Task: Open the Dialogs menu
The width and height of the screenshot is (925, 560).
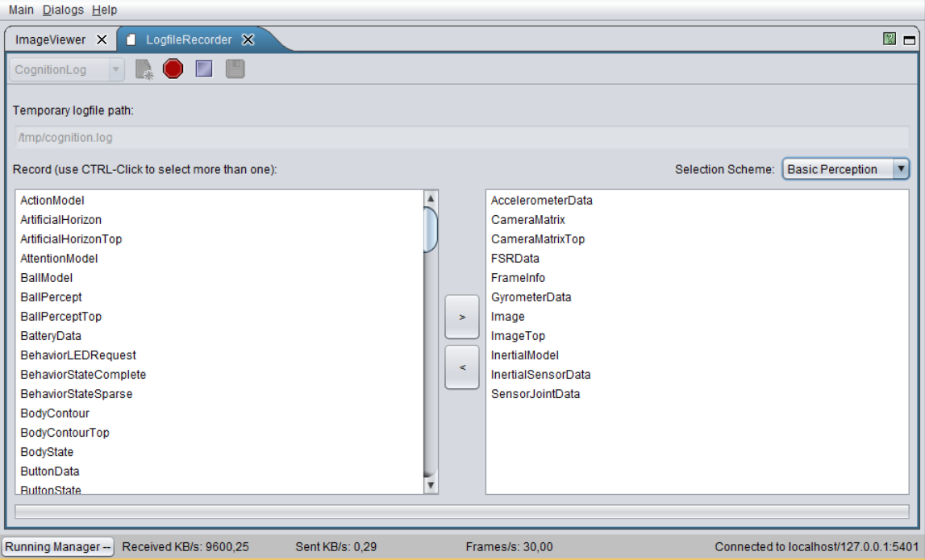Action: pyautogui.click(x=63, y=10)
